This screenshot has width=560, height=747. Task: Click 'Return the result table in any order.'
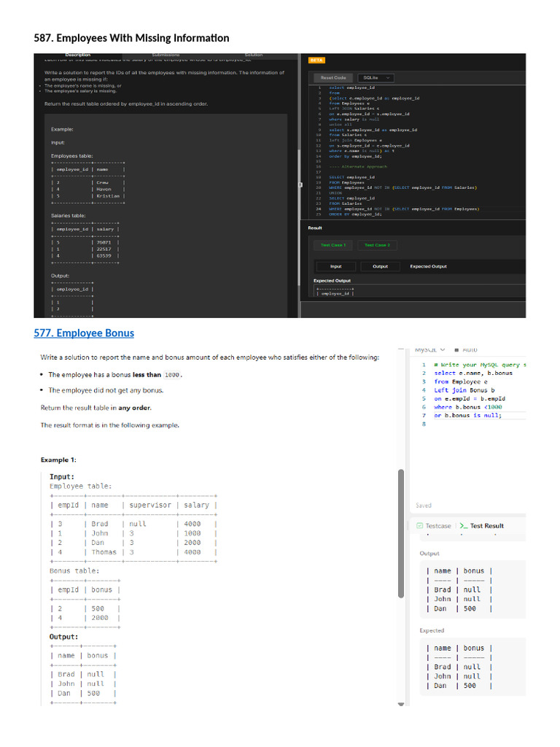coord(96,408)
